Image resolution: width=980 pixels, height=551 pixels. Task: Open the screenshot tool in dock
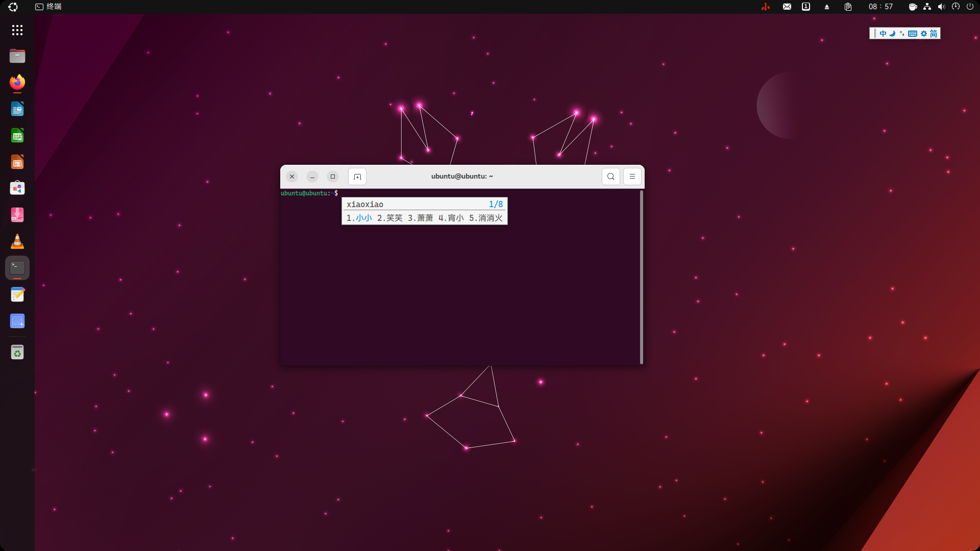17,321
